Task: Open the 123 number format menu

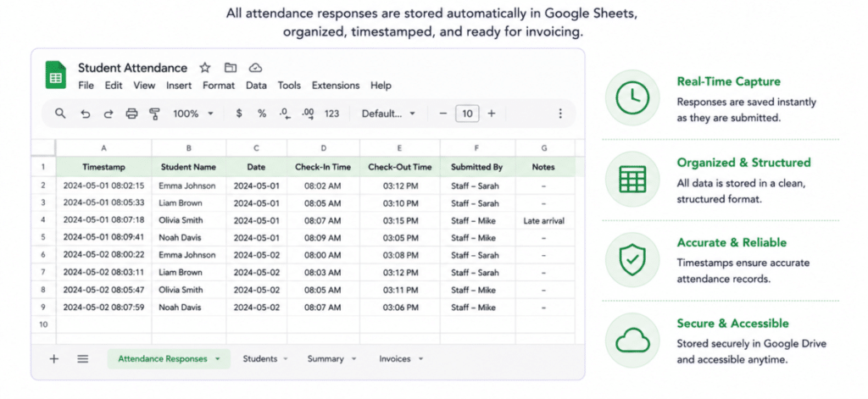Action: 331,114
